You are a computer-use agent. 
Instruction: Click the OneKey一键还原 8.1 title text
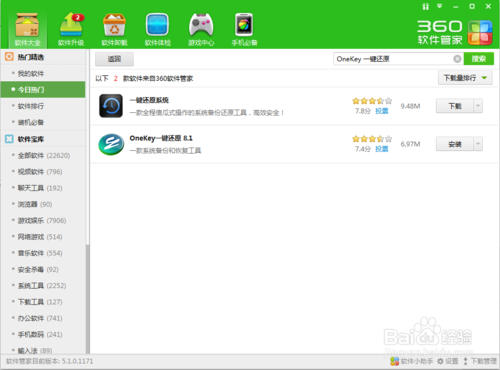click(161, 138)
